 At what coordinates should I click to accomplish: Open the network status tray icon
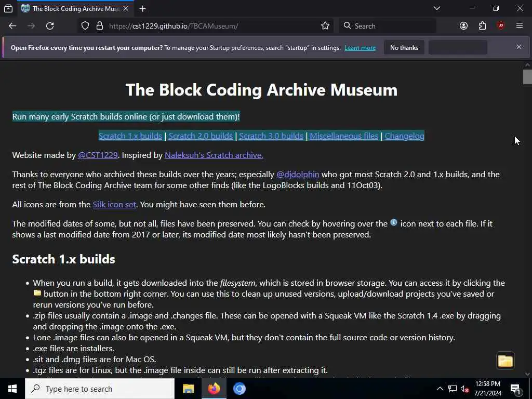pos(453,389)
